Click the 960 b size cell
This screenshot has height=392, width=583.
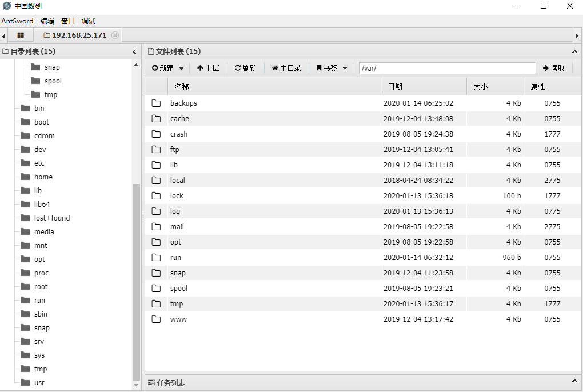tap(512, 258)
